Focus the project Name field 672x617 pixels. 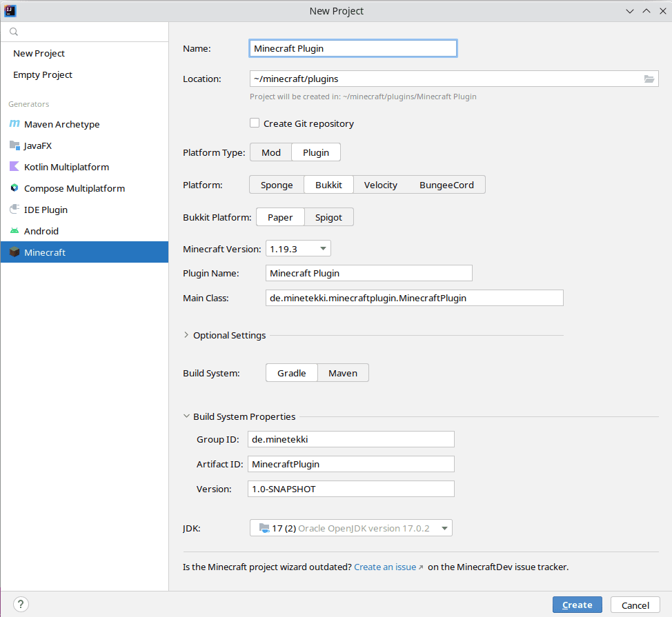[353, 48]
